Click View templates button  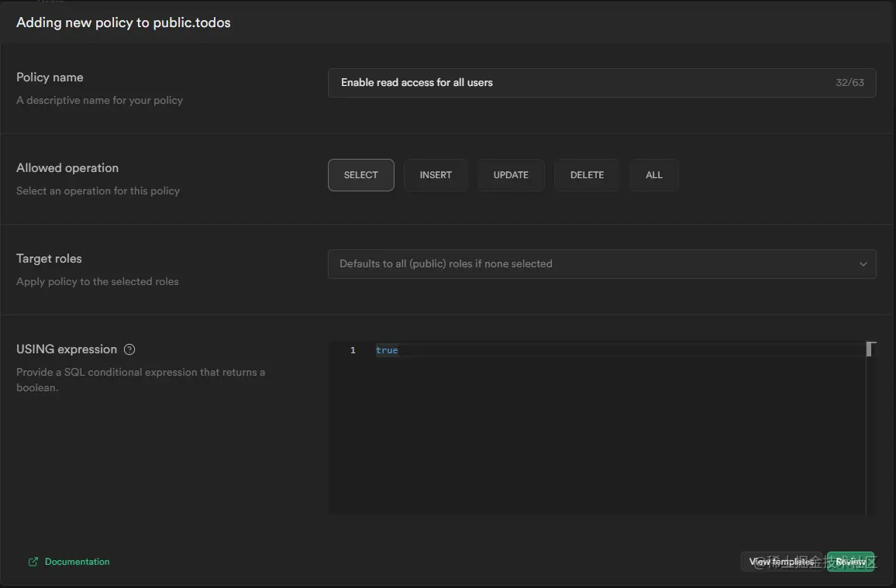[781, 562]
